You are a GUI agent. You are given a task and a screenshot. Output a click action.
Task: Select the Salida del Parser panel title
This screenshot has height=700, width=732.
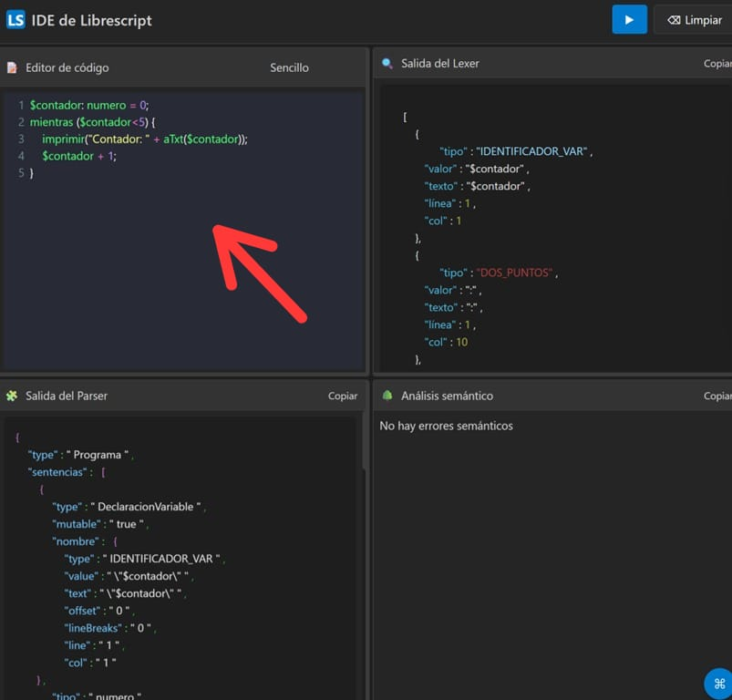point(67,396)
